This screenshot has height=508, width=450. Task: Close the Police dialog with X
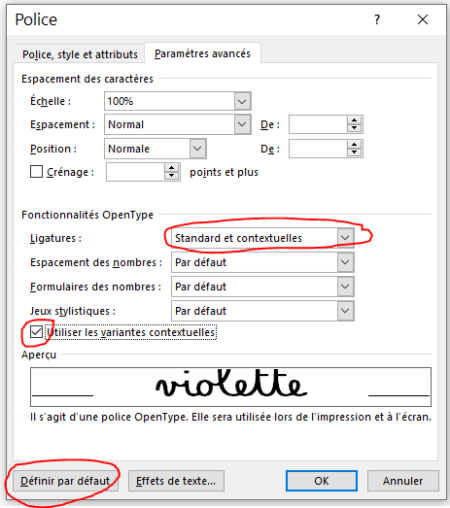tap(423, 19)
